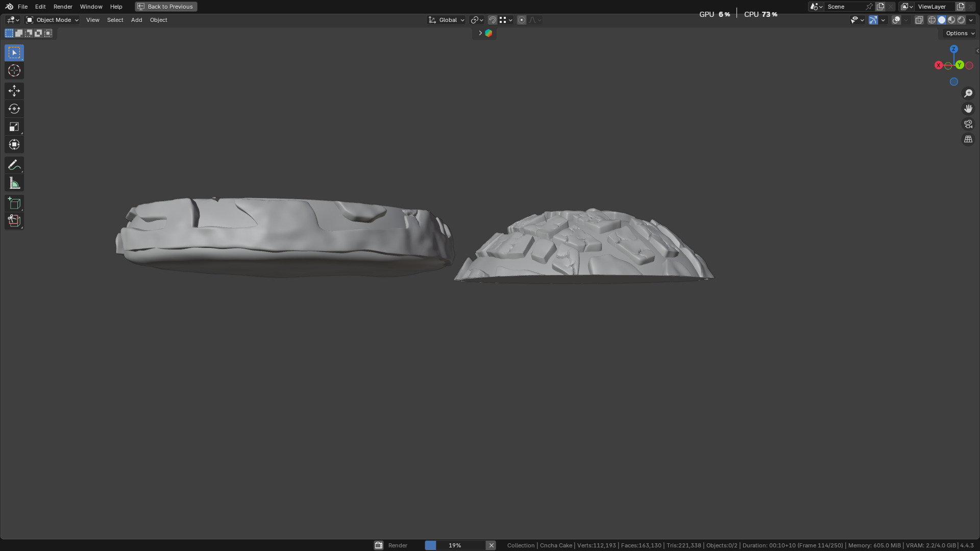
Task: Activate the Add Cube tool
Action: tap(14, 203)
